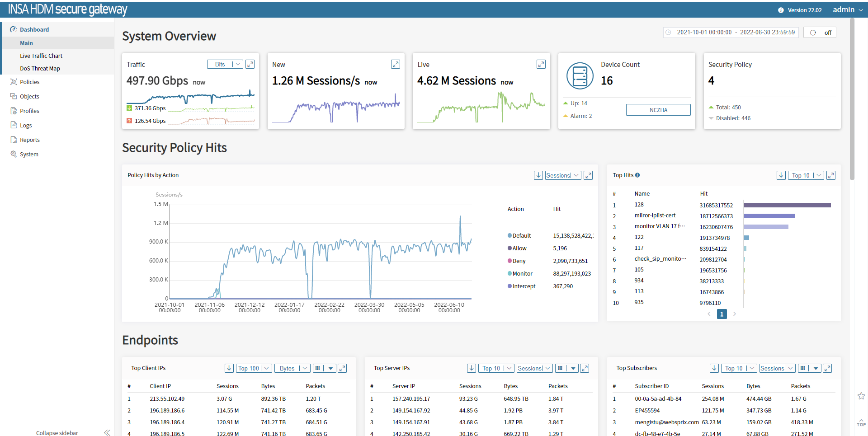Click the NEZHA device button
Screen dimensions: 868x436
(658, 110)
